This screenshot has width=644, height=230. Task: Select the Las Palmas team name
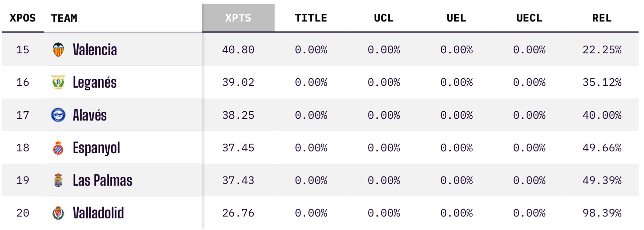pos(102,180)
